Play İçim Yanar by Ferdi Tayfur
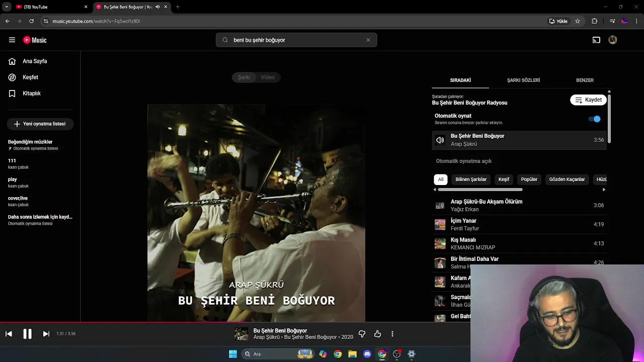This screenshot has height=362, width=644. pyautogui.click(x=519, y=224)
